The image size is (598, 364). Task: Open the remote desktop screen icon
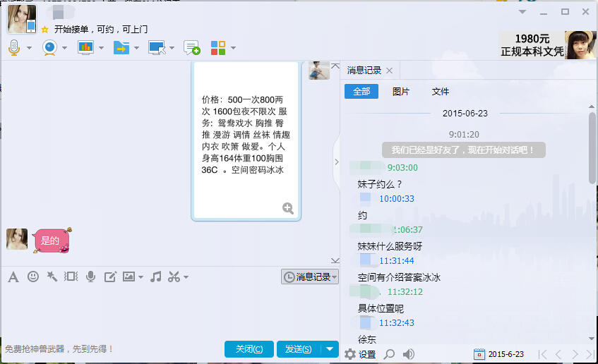157,48
